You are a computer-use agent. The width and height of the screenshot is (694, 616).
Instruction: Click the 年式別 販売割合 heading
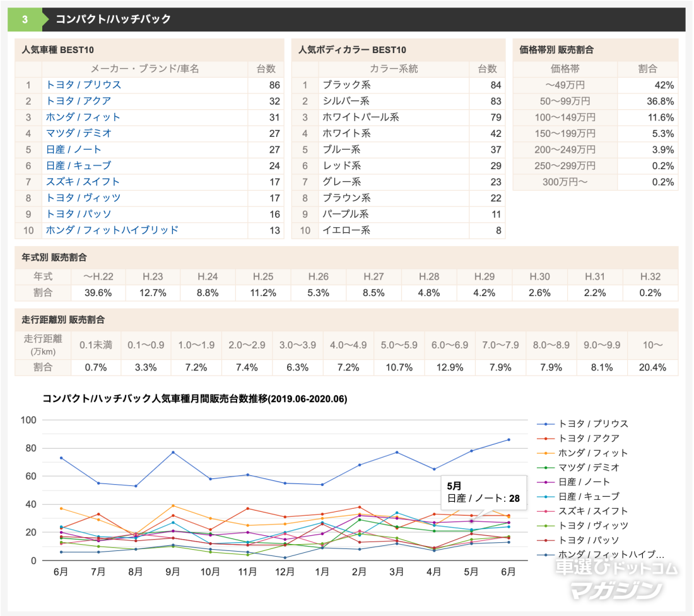pos(54,258)
